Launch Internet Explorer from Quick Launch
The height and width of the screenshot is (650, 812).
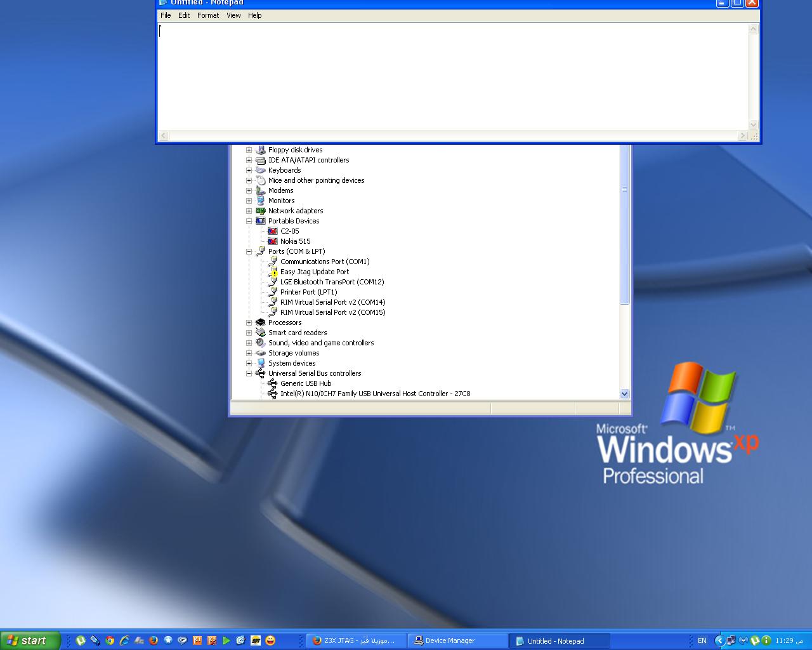[124, 640]
